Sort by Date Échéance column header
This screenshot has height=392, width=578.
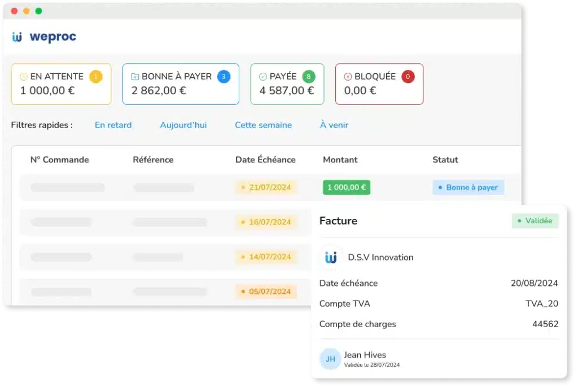click(265, 160)
